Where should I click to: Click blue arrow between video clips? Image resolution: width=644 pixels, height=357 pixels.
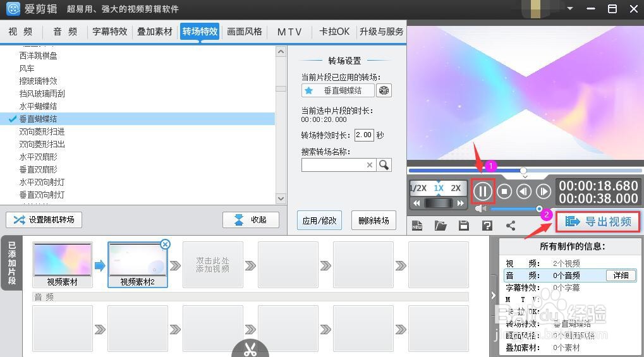point(100,265)
